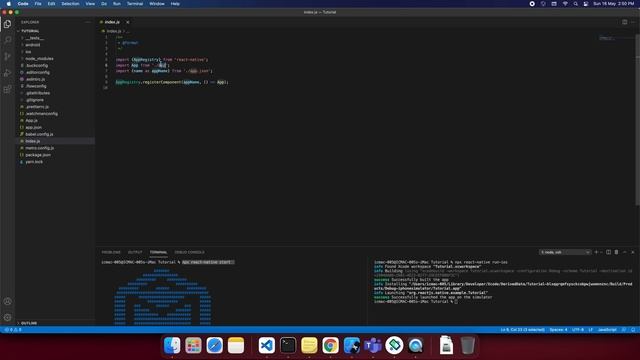Change indentation via Spaces: 4
The height and width of the screenshot is (360, 640).
tap(558, 330)
